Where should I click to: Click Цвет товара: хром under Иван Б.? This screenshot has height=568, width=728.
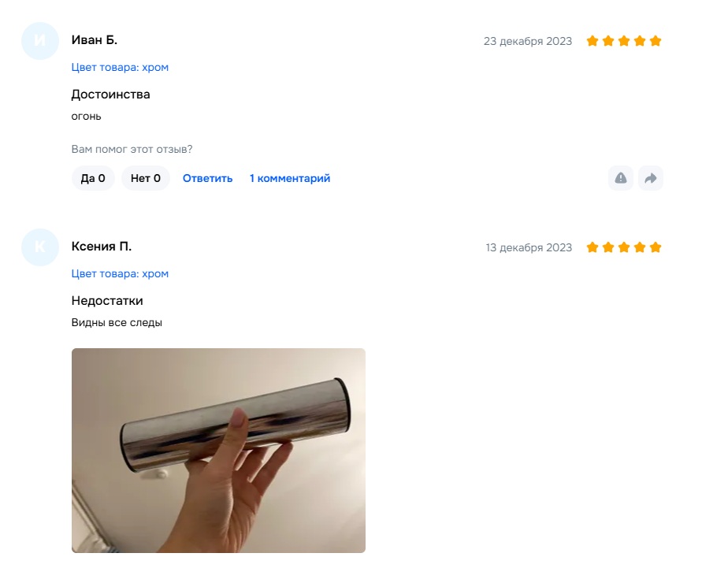[x=120, y=67]
